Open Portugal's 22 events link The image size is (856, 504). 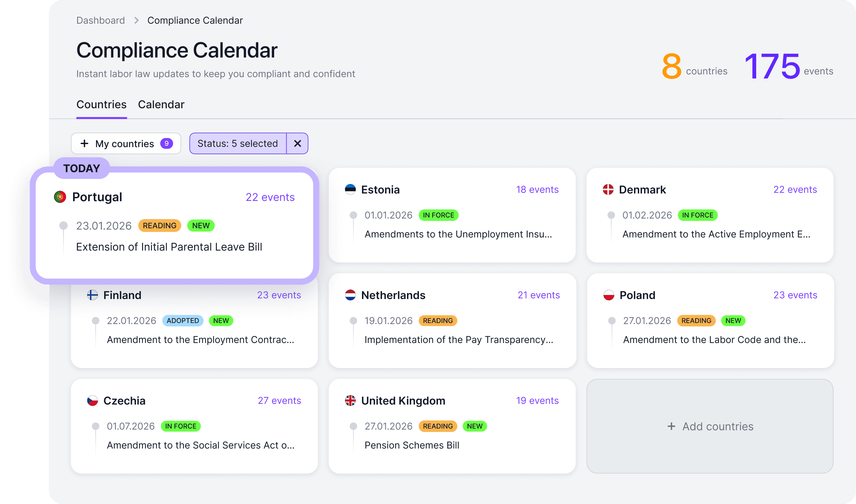click(x=270, y=197)
